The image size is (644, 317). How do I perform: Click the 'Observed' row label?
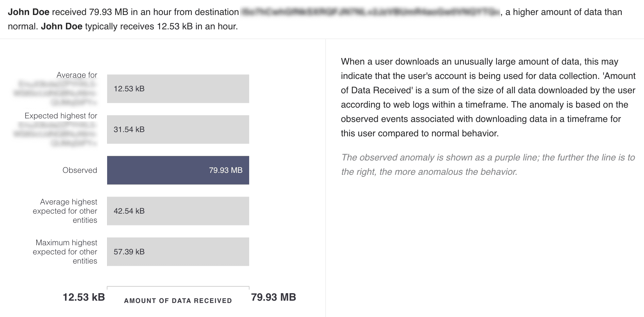pos(80,170)
